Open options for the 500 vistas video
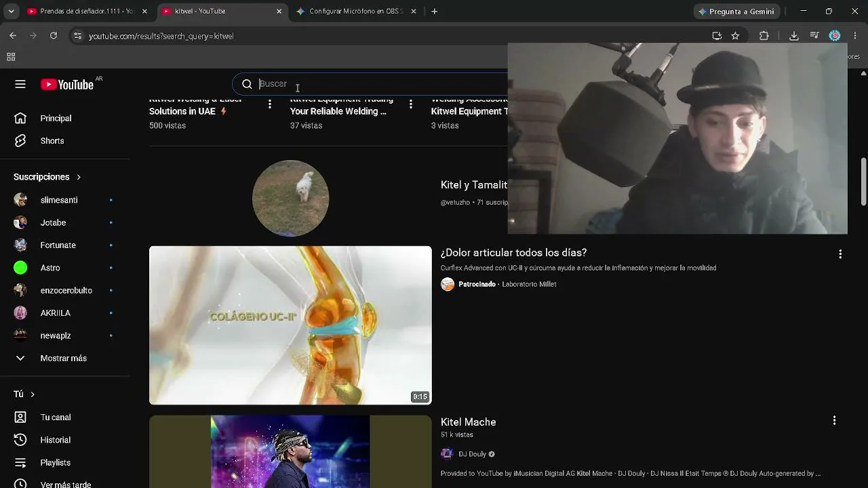This screenshot has width=868, height=488. point(270,104)
